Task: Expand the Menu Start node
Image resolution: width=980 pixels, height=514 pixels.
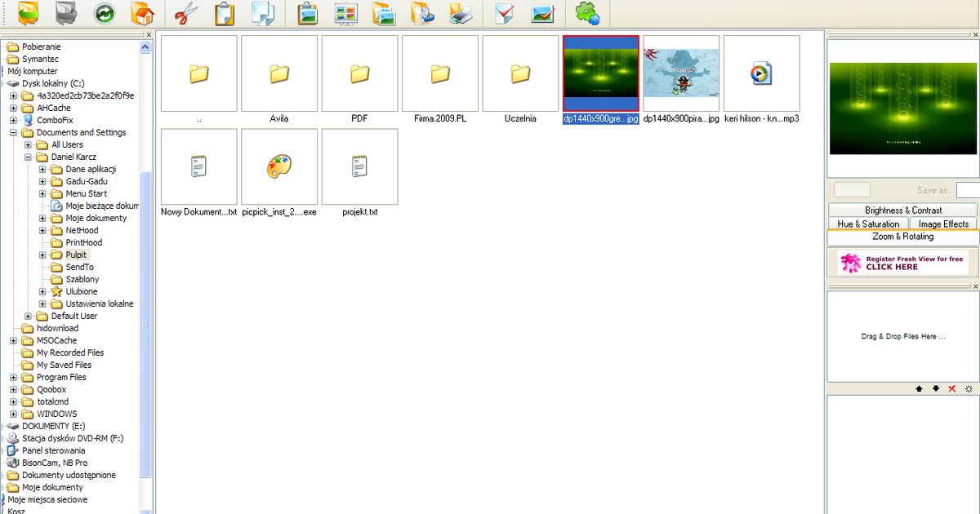Action: (42, 193)
